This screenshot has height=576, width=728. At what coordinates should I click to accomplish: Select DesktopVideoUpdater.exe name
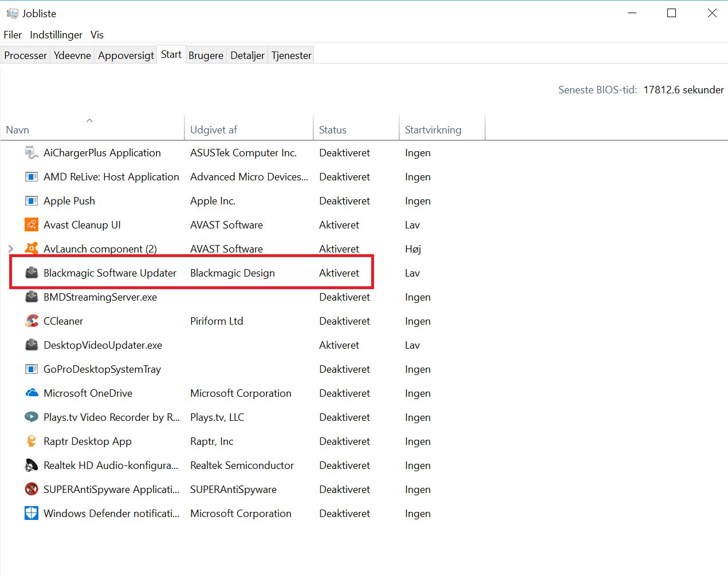pyautogui.click(x=103, y=345)
